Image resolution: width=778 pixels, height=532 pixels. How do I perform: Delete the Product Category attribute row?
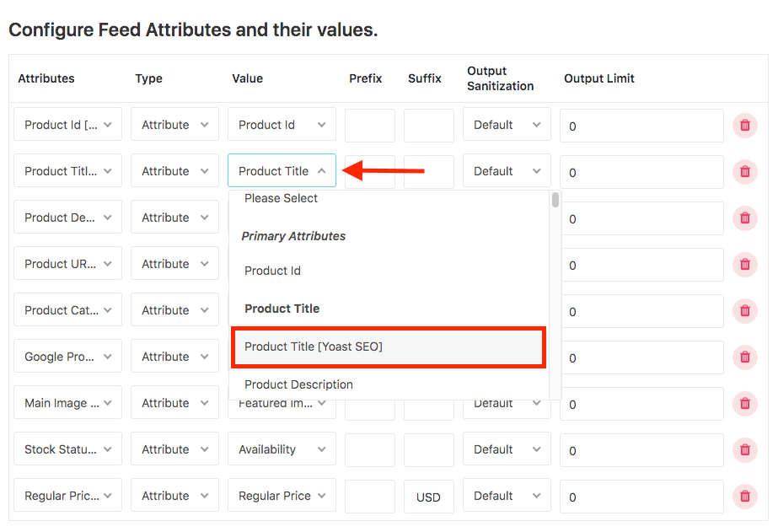(x=745, y=310)
